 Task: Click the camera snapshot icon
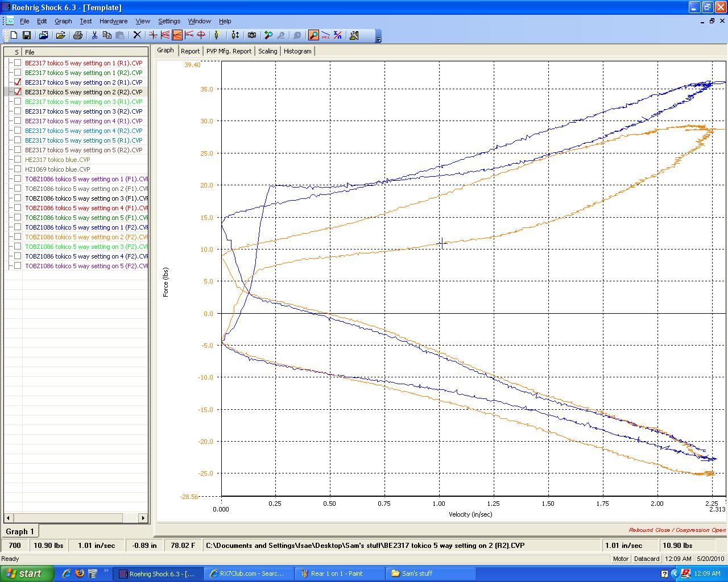pos(252,35)
